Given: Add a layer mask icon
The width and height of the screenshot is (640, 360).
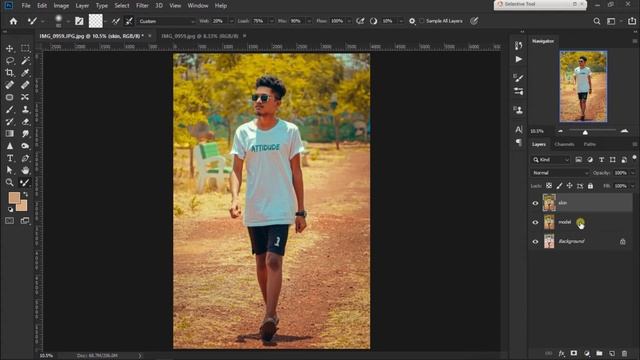Looking at the screenshot, I should [574, 353].
